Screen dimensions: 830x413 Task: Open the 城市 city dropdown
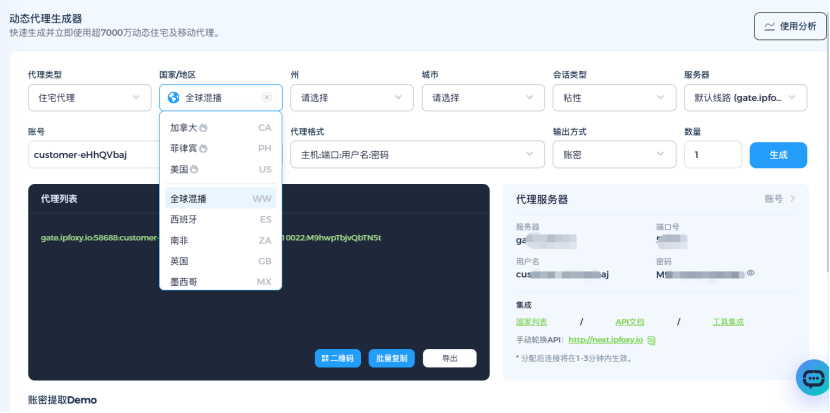pyautogui.click(x=482, y=98)
